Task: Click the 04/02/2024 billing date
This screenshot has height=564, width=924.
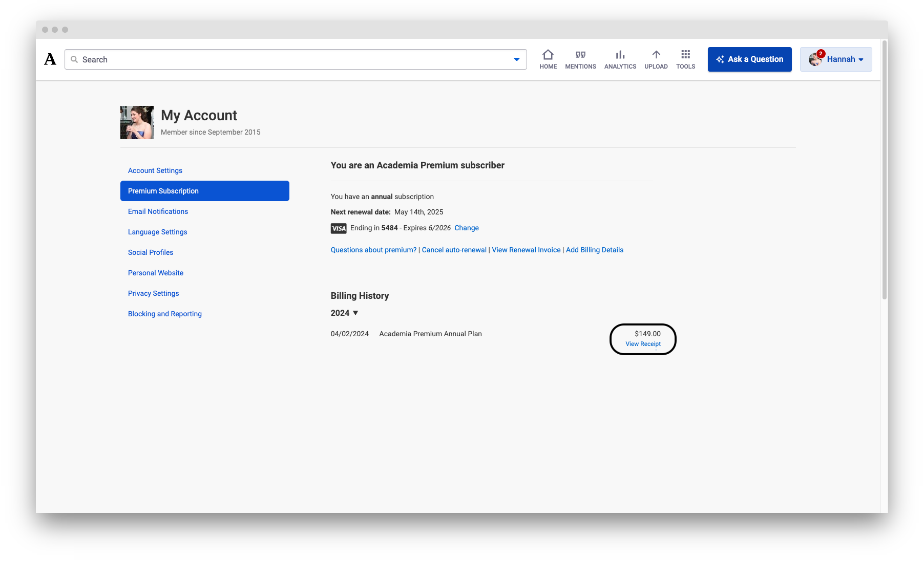Action: [350, 334]
